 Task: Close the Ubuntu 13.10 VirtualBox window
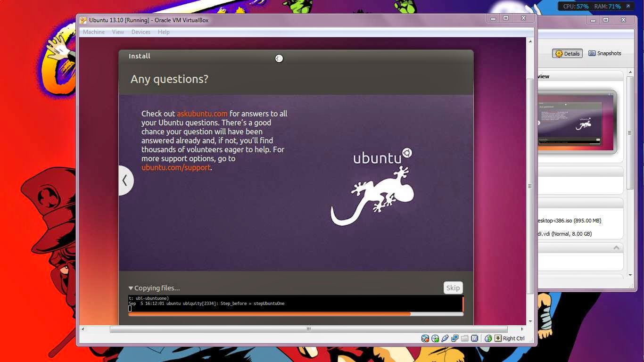[x=523, y=18]
